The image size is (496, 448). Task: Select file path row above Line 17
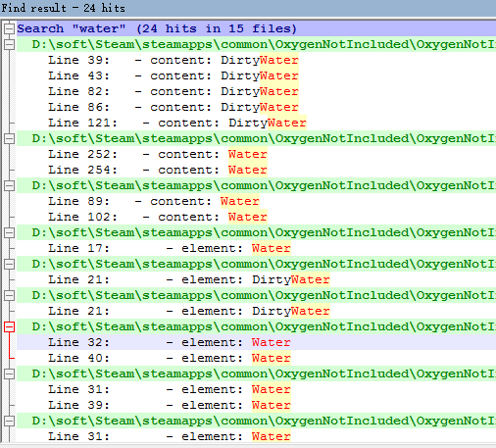[x=256, y=232]
